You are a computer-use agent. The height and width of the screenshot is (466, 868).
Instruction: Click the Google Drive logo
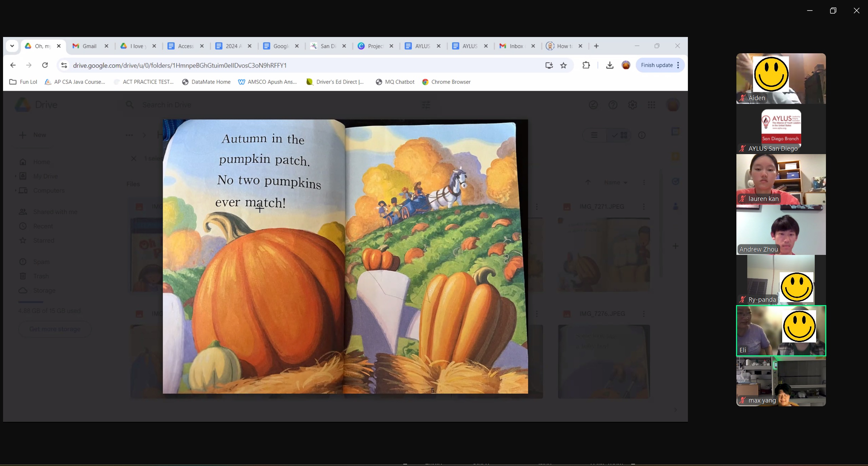36,105
